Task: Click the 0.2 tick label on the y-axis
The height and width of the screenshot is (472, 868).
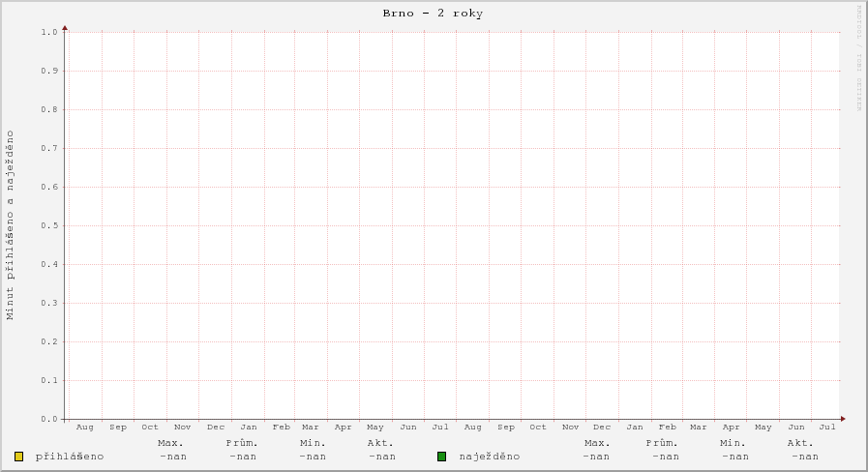Action: tap(50, 341)
